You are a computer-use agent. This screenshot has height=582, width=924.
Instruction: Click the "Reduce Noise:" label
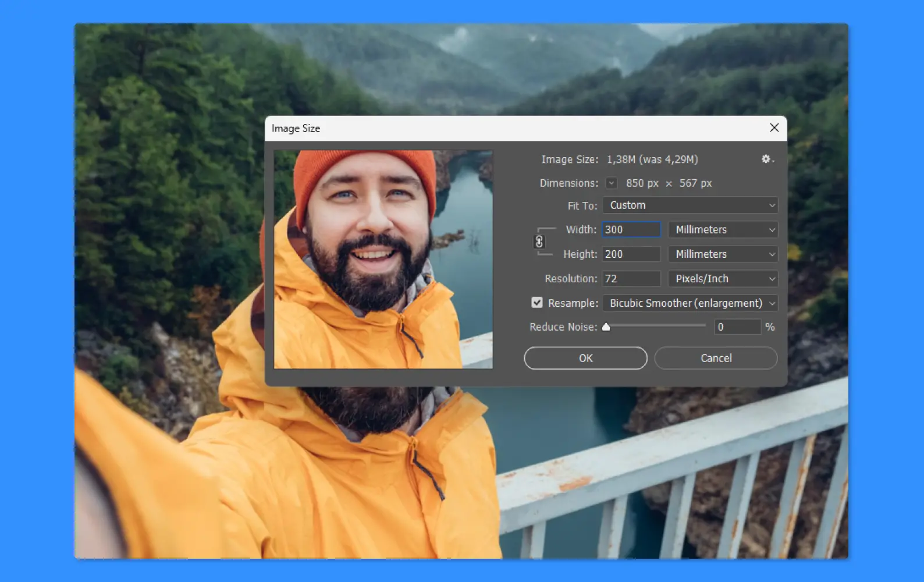(563, 327)
